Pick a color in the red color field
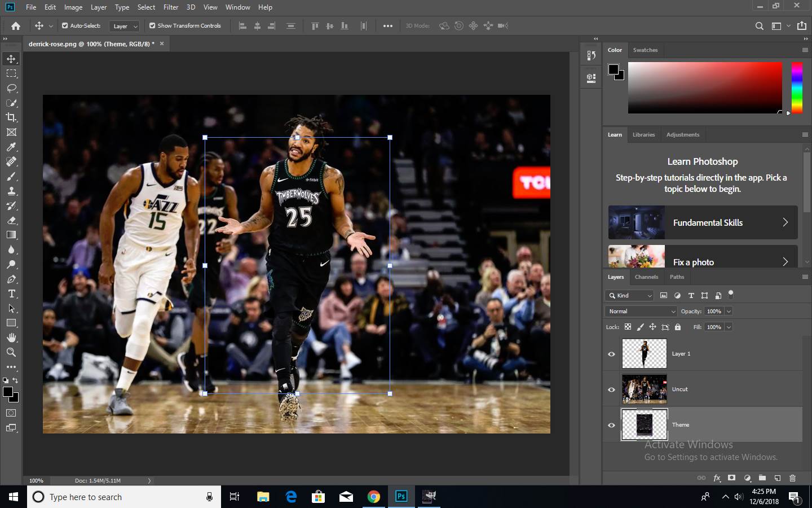 [705, 87]
